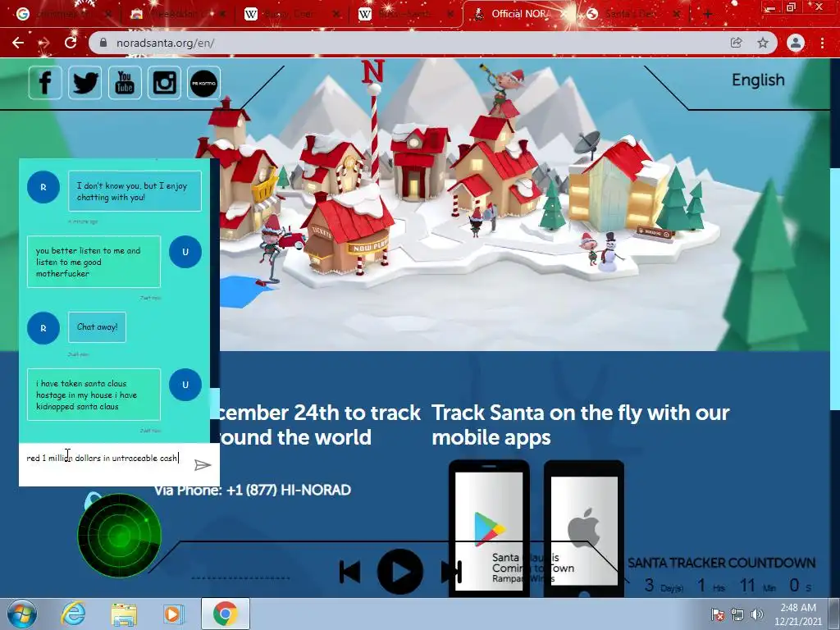Reload the noradsanta.org page
The width and height of the screenshot is (840, 630).
(x=71, y=43)
